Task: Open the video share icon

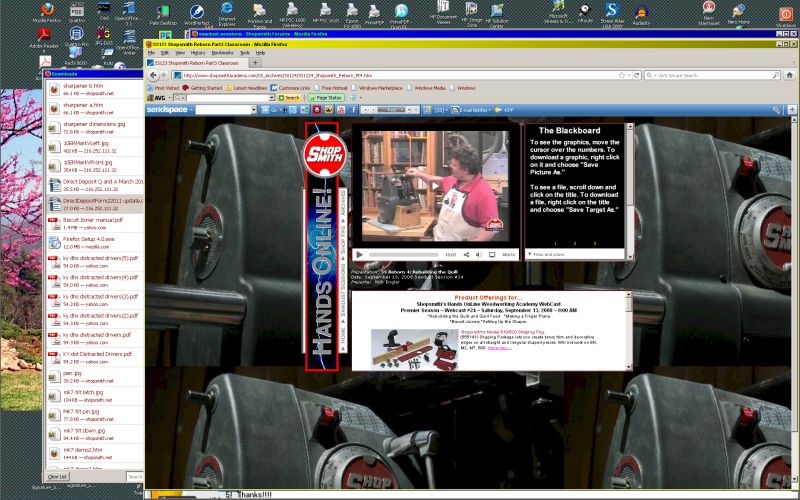Action: [466, 254]
